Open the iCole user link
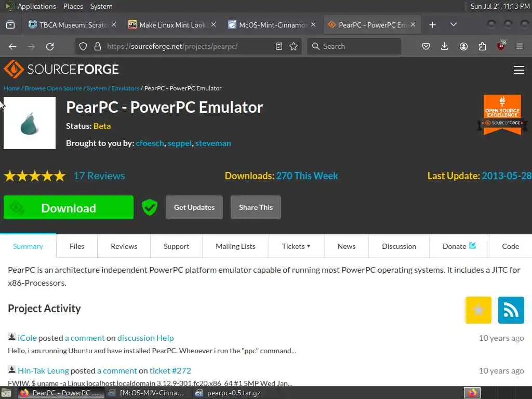Image resolution: width=532 pixels, height=399 pixels. pos(27,338)
